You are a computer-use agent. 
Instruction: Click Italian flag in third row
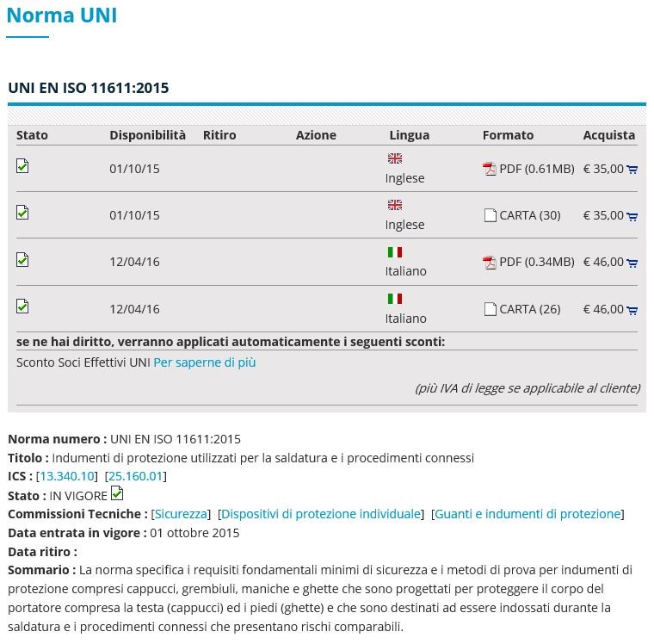click(395, 252)
